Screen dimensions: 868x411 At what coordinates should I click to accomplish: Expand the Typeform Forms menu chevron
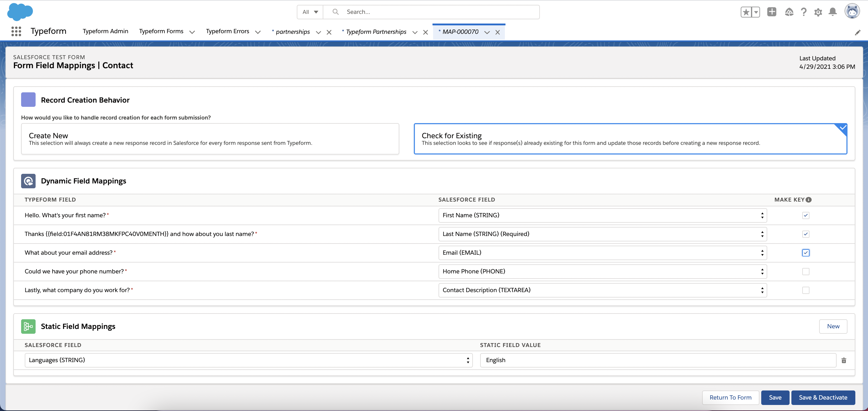tap(192, 32)
